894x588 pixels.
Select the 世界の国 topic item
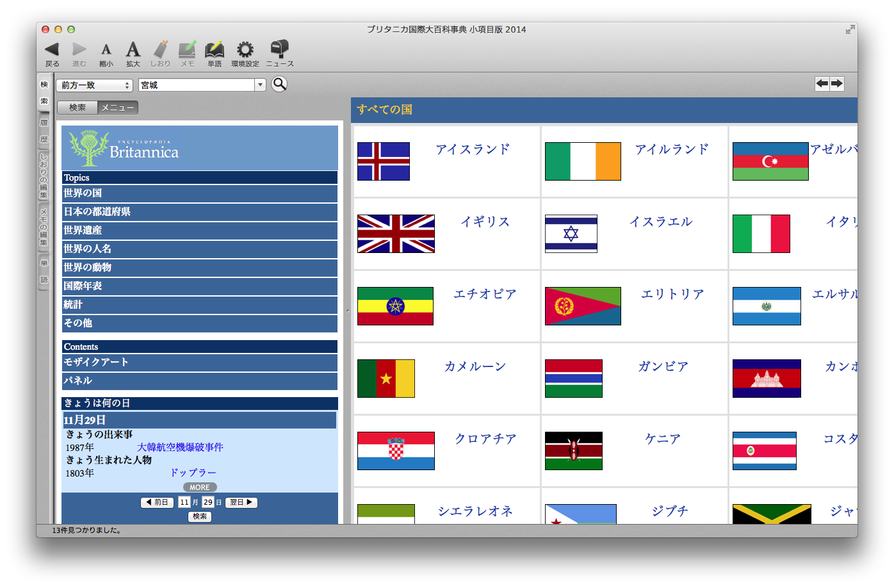click(x=199, y=193)
